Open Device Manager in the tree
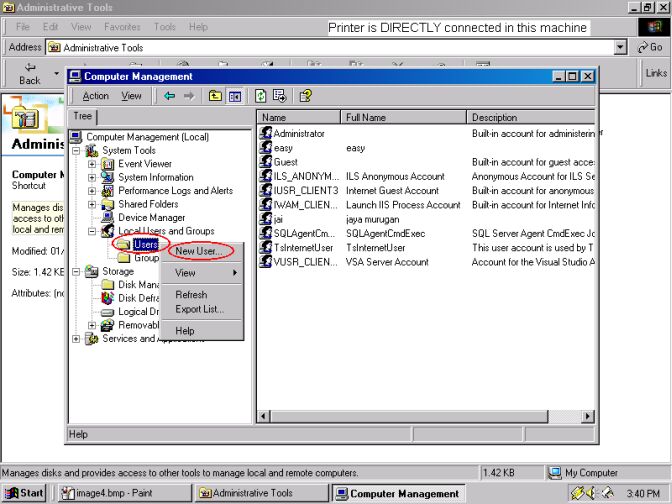Screen dimensions: 672x504 pyautogui.click(x=151, y=217)
